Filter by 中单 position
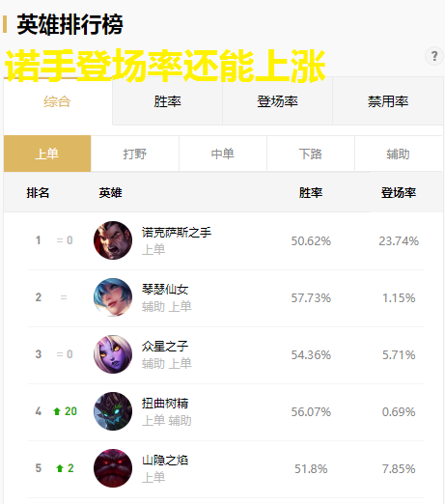This screenshot has height=504, width=445. pos(223,154)
